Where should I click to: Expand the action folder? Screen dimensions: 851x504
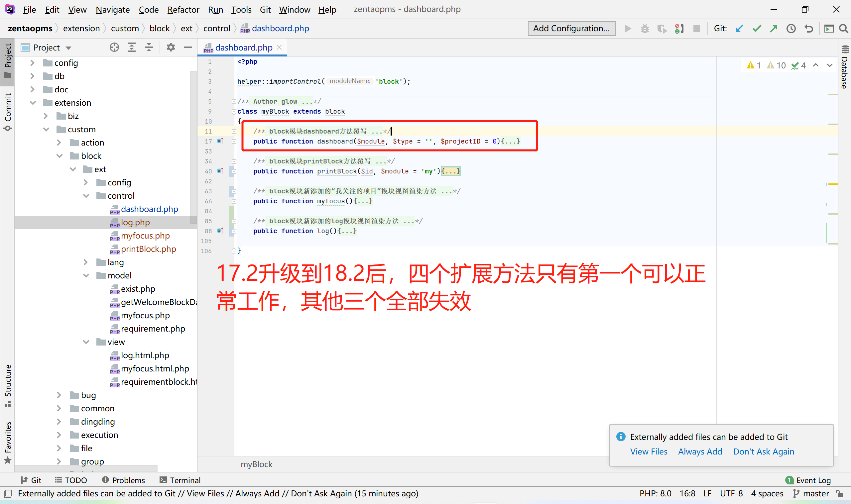pos(59,143)
